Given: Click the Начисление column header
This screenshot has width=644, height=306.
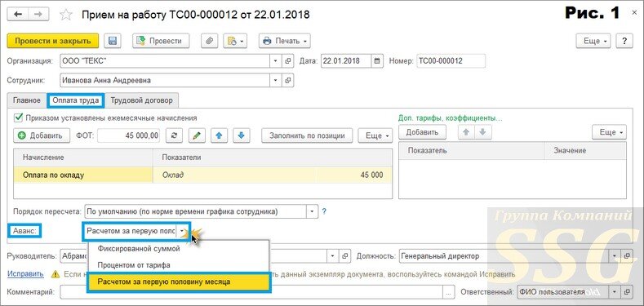Looking at the screenshot, I should (x=83, y=157).
